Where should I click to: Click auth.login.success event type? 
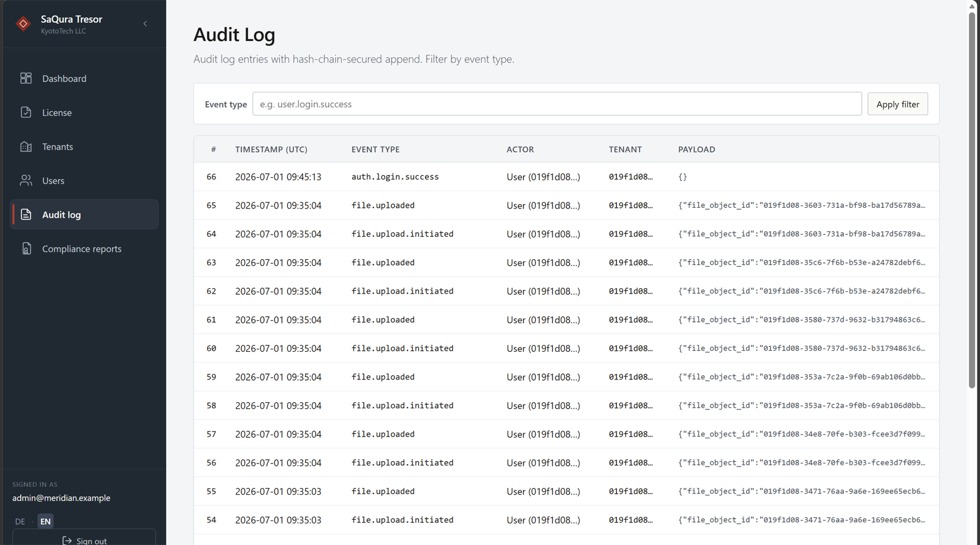coord(395,177)
